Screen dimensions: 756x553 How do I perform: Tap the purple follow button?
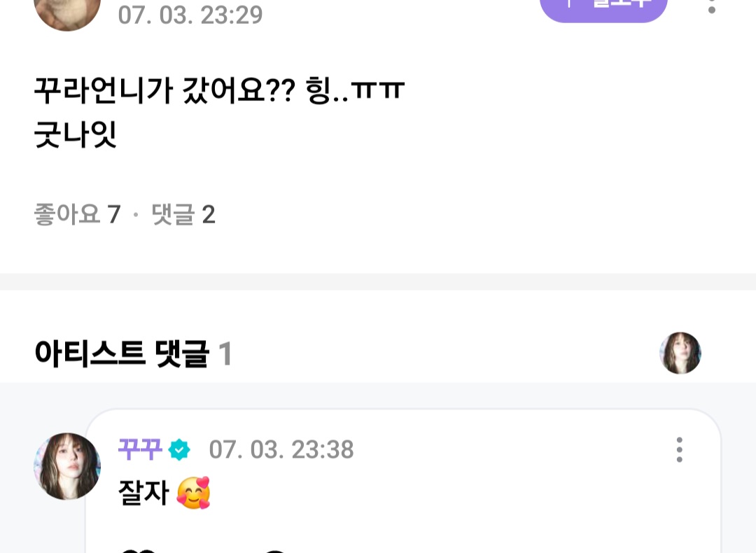point(603,8)
